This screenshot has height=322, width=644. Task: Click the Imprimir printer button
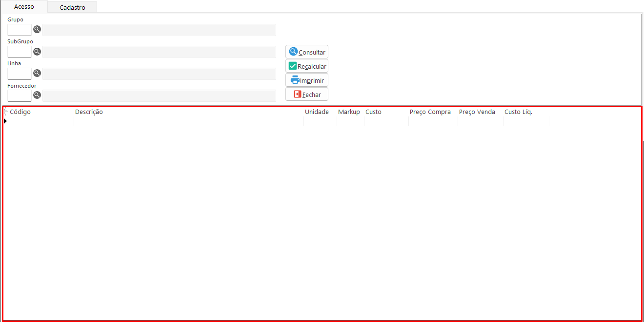pos(306,80)
